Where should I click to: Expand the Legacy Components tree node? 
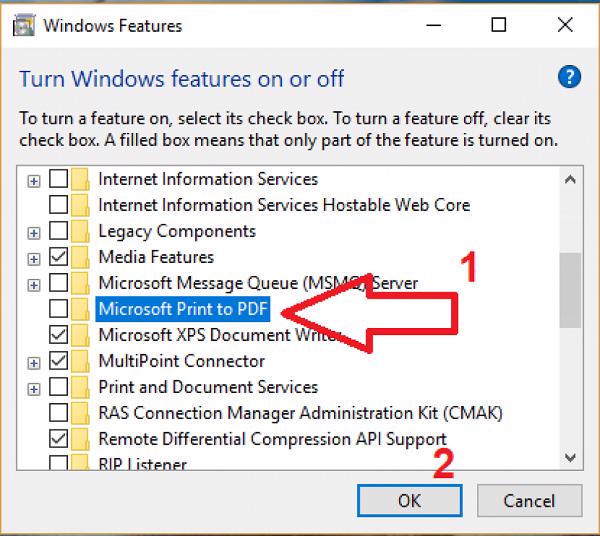[x=34, y=232]
